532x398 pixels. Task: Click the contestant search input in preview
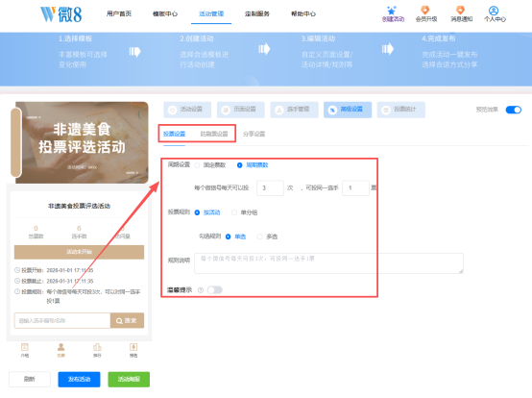62,320
